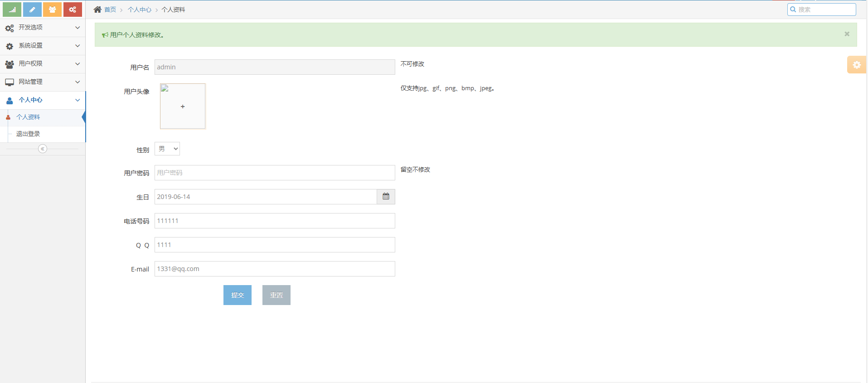Open 网站管理 in the sidebar
868x383 pixels.
[x=43, y=82]
